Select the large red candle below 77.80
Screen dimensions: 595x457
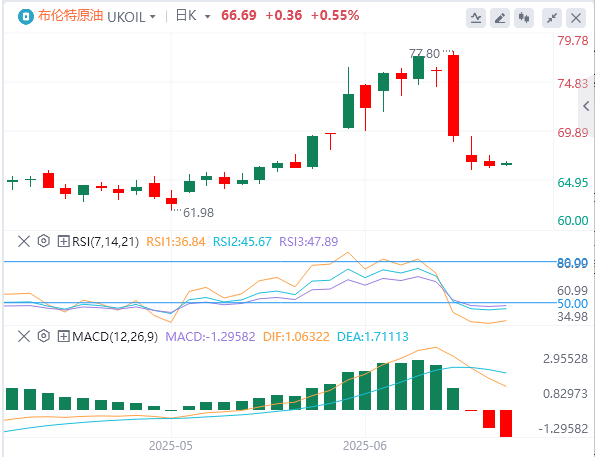[453, 96]
